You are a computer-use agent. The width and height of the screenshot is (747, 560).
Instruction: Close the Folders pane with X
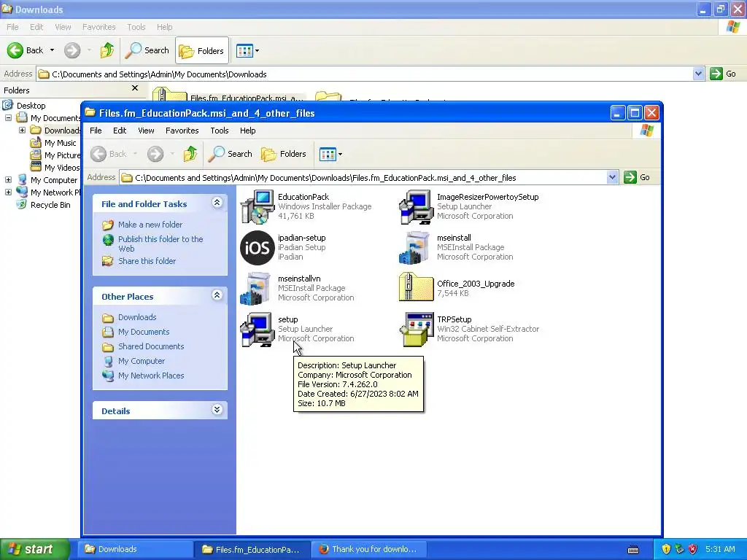135,88
